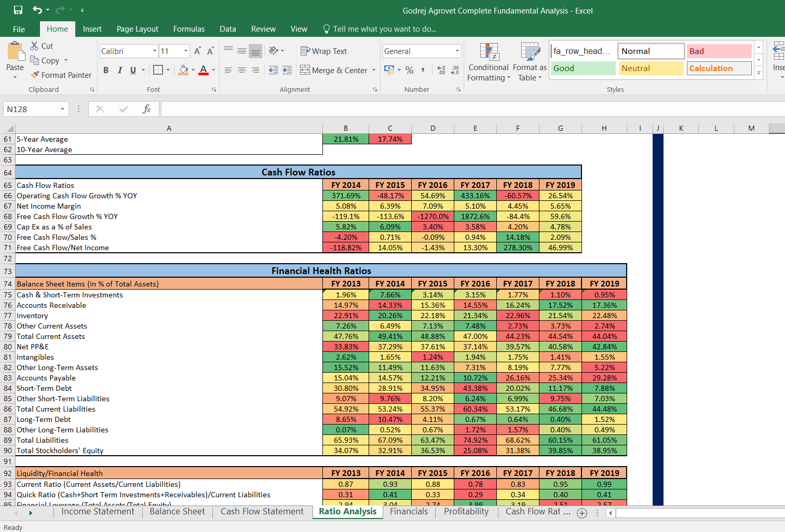Apply the Fill Color bucket icon

pyautogui.click(x=184, y=70)
